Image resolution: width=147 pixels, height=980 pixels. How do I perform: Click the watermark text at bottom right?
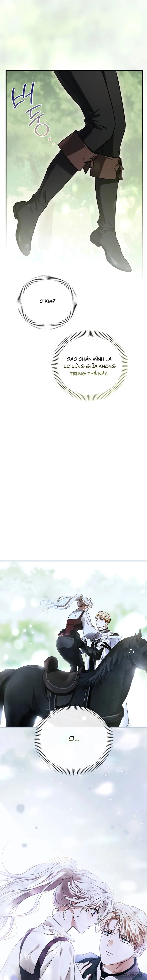point(131,977)
